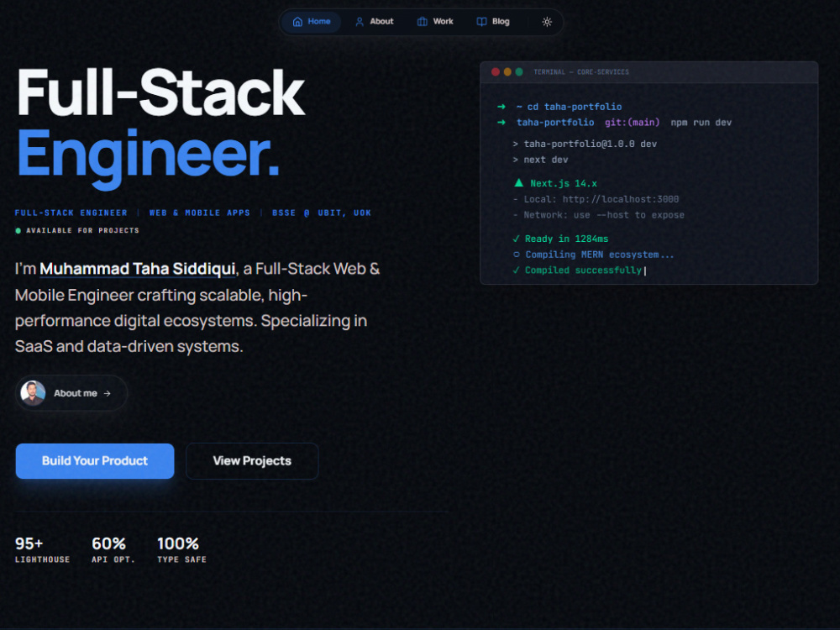Click the '> next dev' line
Screen dimensions: 840x630
click(x=540, y=160)
